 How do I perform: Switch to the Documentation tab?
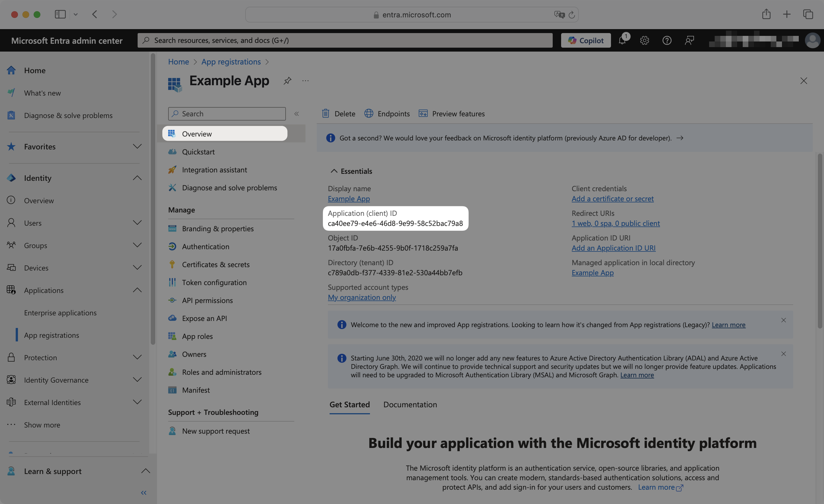(410, 404)
